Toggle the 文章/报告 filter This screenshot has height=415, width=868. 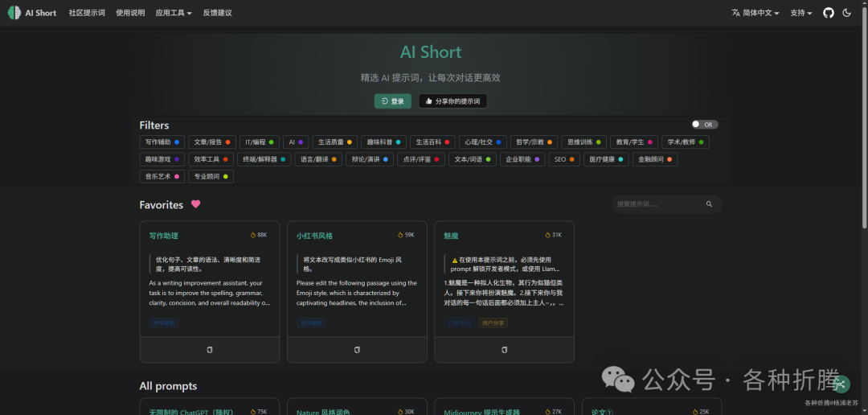[x=212, y=142]
